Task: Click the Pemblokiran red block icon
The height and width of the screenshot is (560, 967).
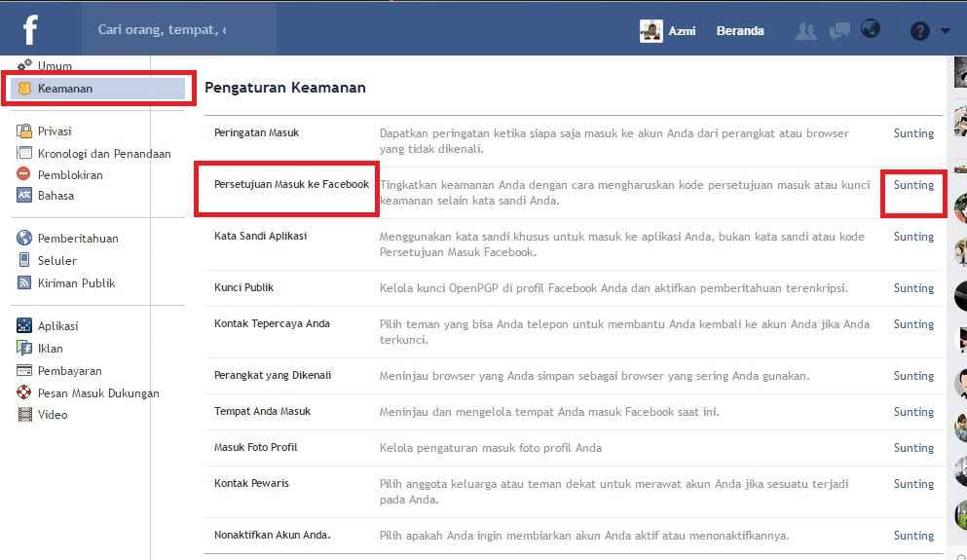Action: click(23, 174)
